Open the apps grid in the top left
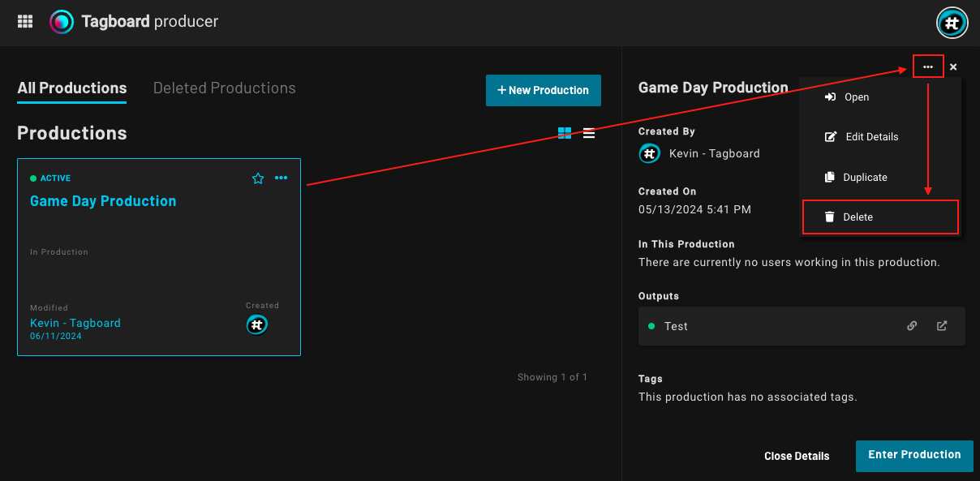 [24, 21]
